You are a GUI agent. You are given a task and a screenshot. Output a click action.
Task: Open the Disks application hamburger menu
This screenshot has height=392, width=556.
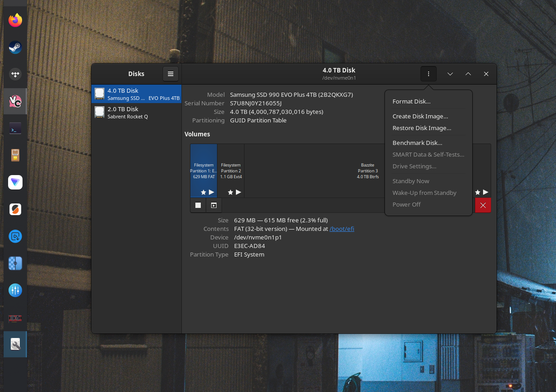pyautogui.click(x=171, y=74)
